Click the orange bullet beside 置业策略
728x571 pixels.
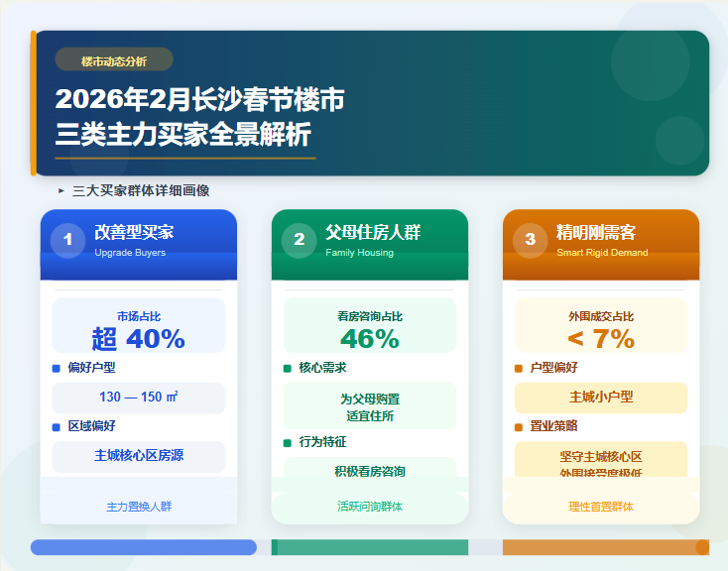[x=519, y=427]
